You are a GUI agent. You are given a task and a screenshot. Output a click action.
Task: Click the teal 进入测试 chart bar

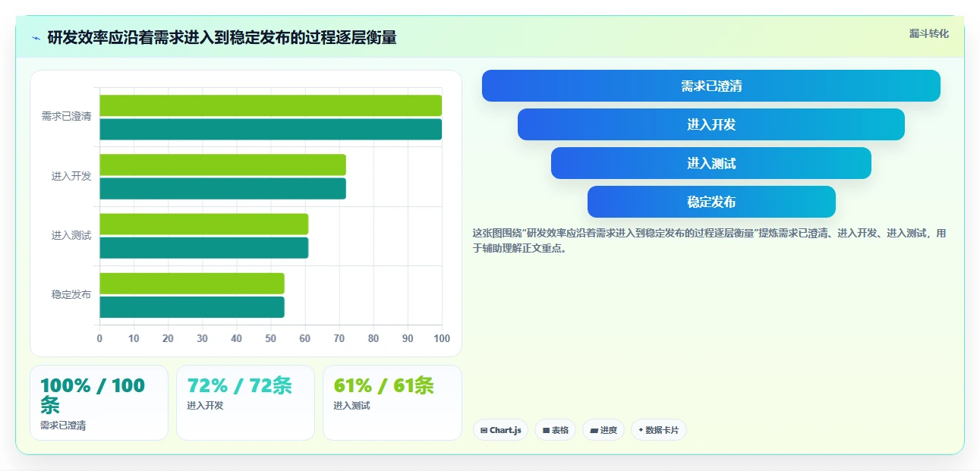pyautogui.click(x=203, y=248)
